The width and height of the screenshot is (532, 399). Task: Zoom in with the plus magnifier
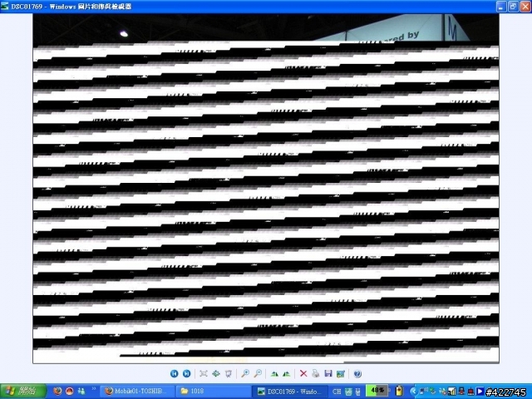pos(245,373)
